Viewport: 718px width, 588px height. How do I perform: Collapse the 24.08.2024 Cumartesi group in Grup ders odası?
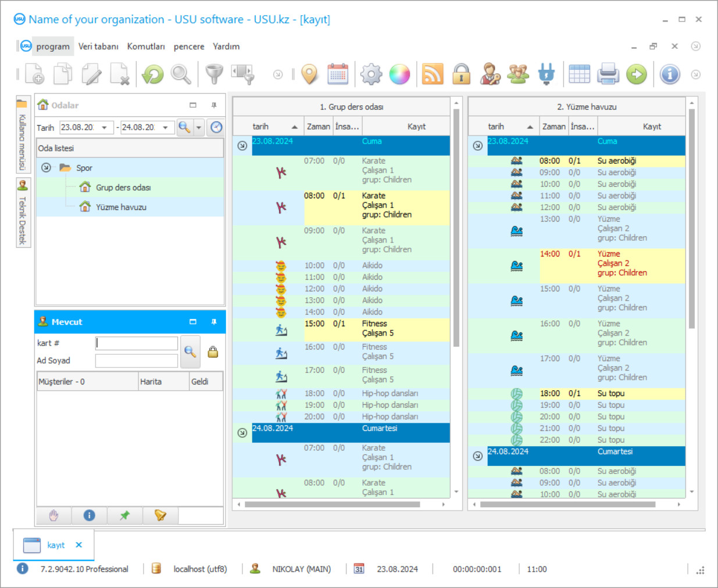coord(242,433)
